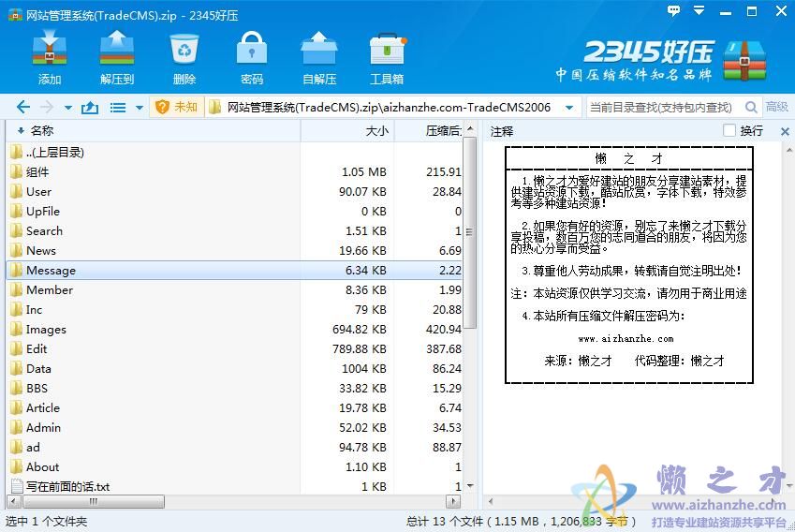
Task: Click the 注释 comment panel label
Action: [501, 131]
